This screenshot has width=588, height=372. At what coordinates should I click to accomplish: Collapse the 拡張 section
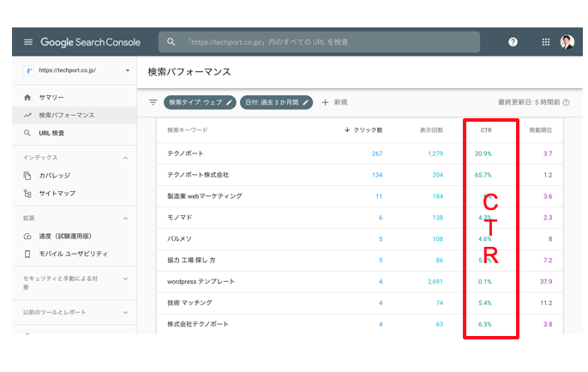pos(126,218)
